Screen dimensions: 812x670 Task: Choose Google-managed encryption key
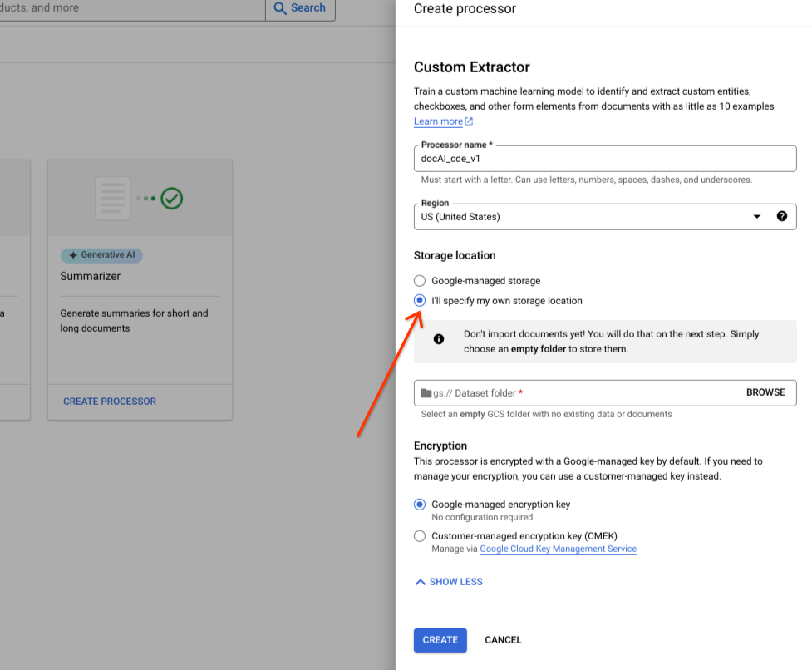click(420, 505)
